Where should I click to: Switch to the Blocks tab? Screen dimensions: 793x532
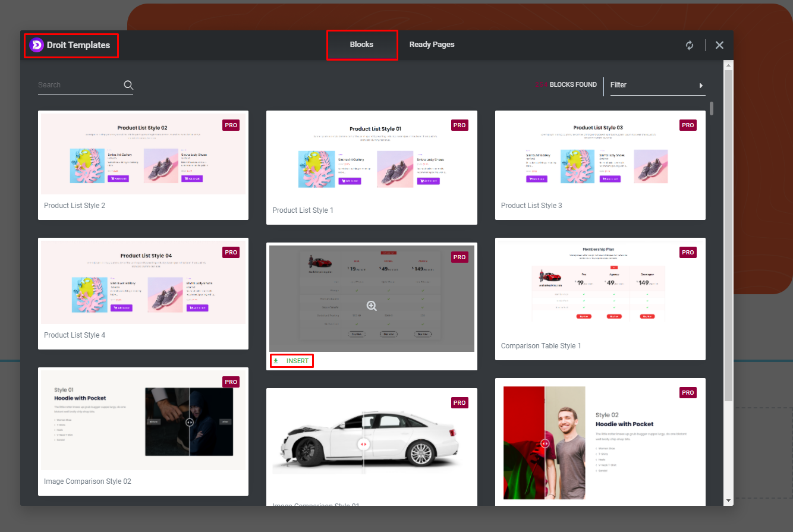point(361,45)
